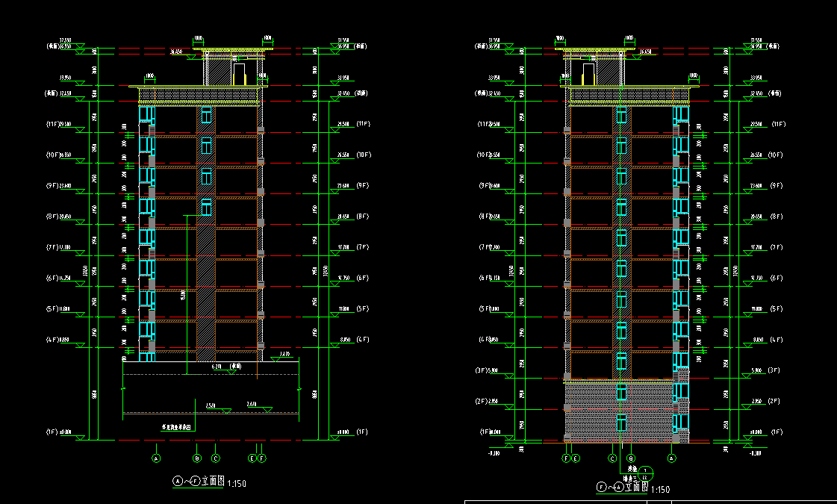Click the rooftop door in the F~A elevation
837x504 pixels.
point(588,74)
